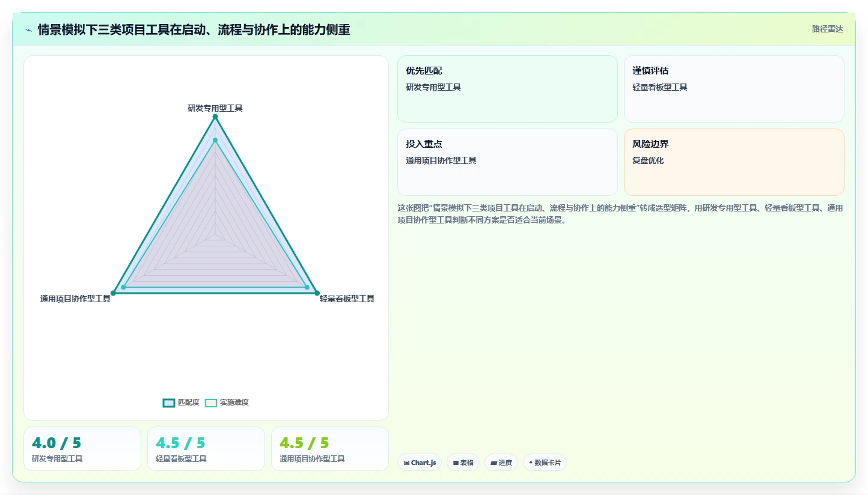Viewport: 868px width, 495px height.
Task: Select the 投入重点 card
Action: click(x=507, y=162)
